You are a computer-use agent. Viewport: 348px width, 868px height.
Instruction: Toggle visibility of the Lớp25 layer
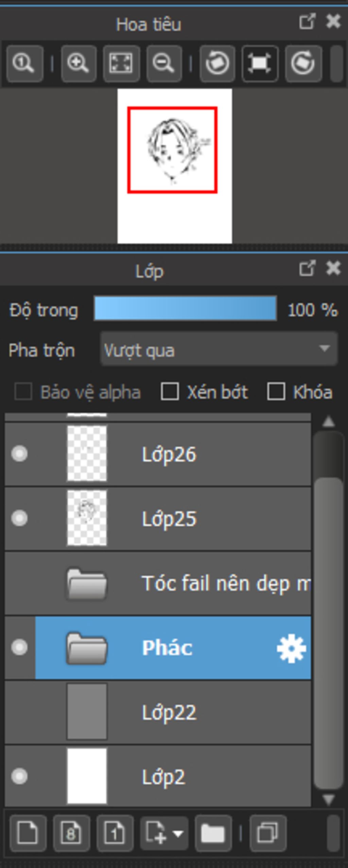pyautogui.click(x=19, y=518)
